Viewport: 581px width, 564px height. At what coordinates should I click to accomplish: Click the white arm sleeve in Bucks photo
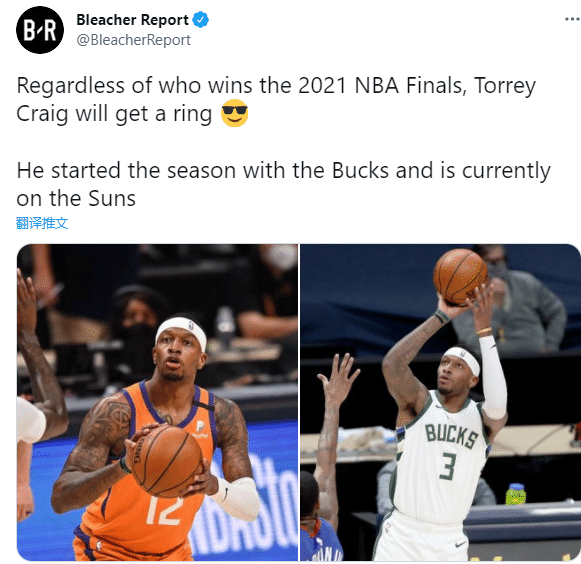pos(492,377)
